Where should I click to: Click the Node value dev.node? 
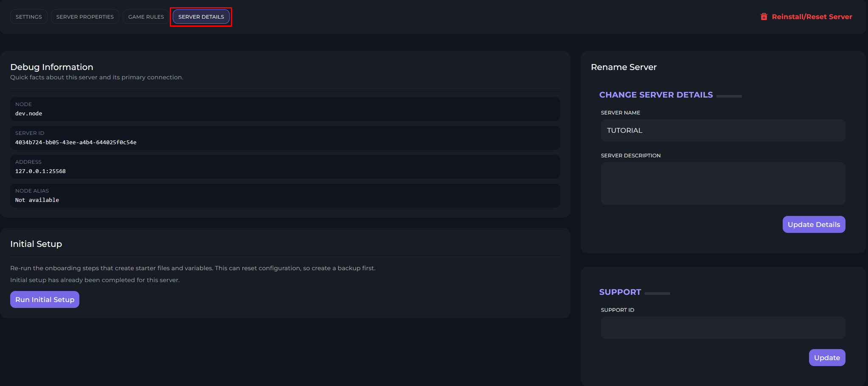[x=29, y=114]
